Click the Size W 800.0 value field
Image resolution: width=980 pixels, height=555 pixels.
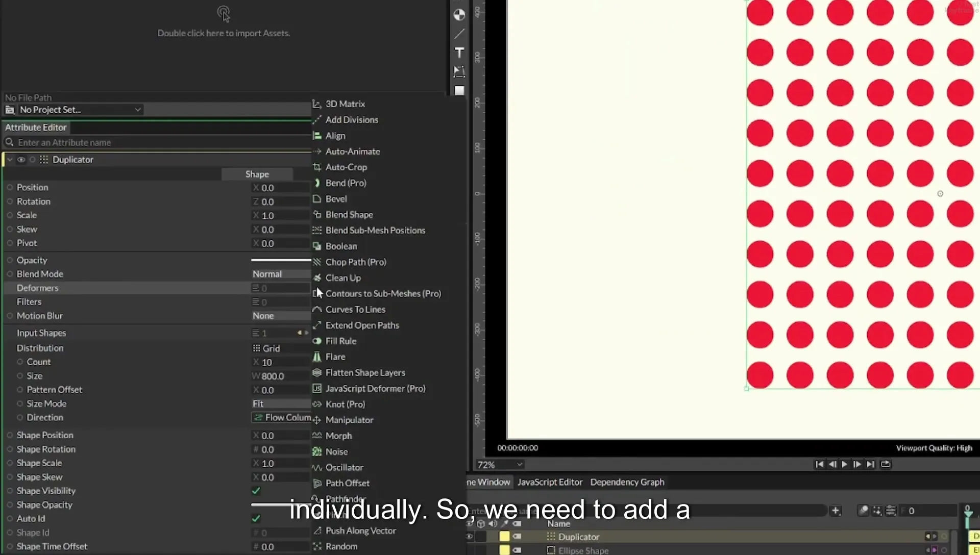click(x=281, y=376)
